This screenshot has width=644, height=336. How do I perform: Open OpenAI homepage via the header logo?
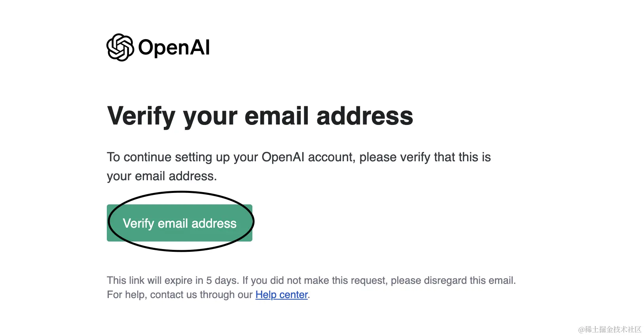(x=158, y=47)
